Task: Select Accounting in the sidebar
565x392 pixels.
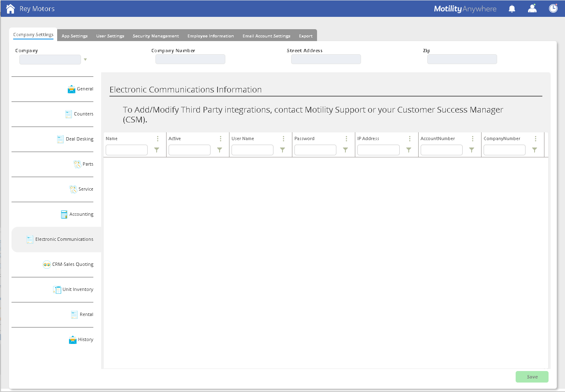Action: (x=81, y=214)
